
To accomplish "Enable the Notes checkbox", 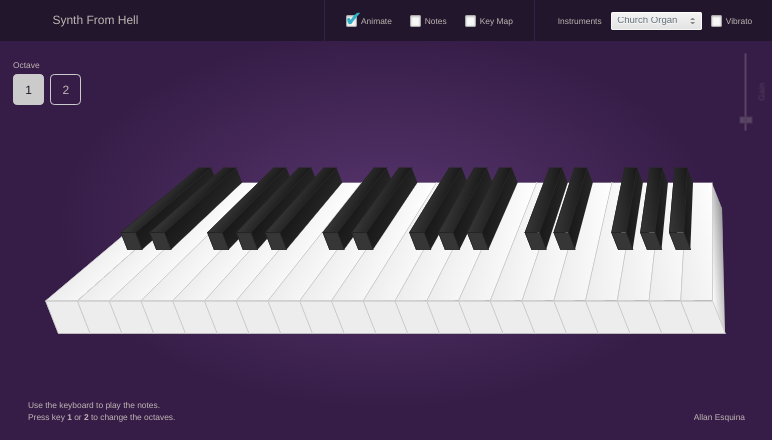I will (416, 21).
